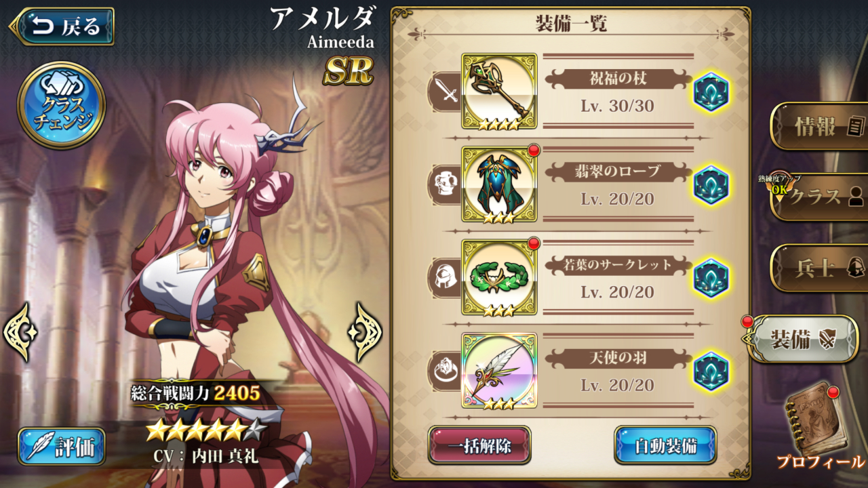Image resolution: width=868 pixels, height=488 pixels.
Task: Click the 自動装備 auto-equip button
Action: (665, 445)
